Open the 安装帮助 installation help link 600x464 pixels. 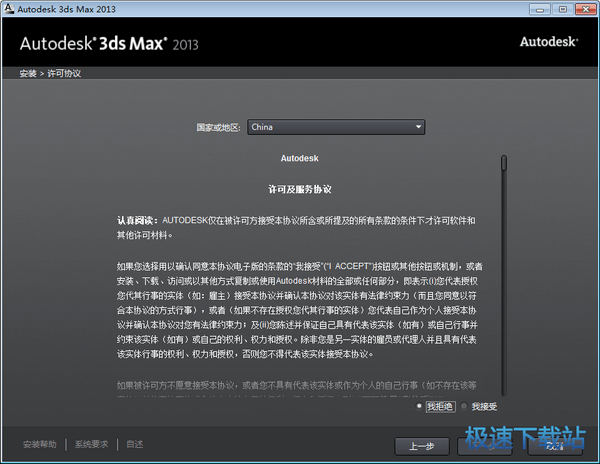[x=40, y=444]
